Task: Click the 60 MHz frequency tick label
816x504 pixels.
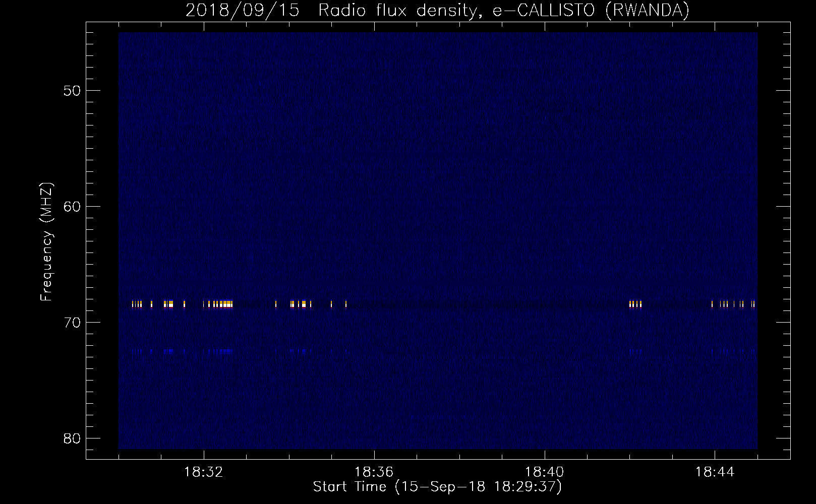Action: click(72, 207)
